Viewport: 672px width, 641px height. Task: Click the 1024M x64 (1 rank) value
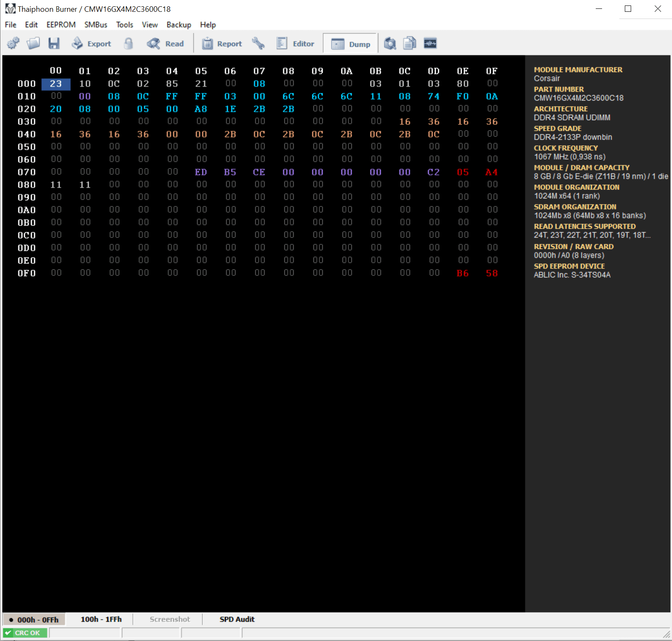pos(567,196)
